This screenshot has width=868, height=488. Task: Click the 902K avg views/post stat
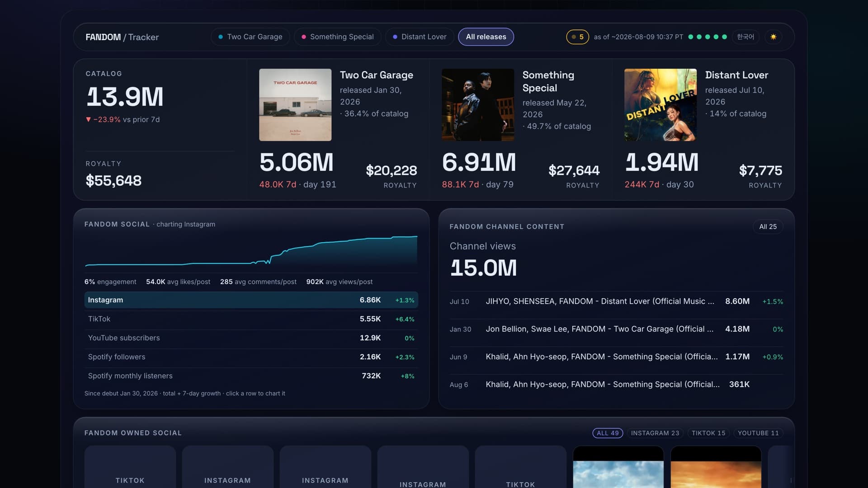coord(340,282)
